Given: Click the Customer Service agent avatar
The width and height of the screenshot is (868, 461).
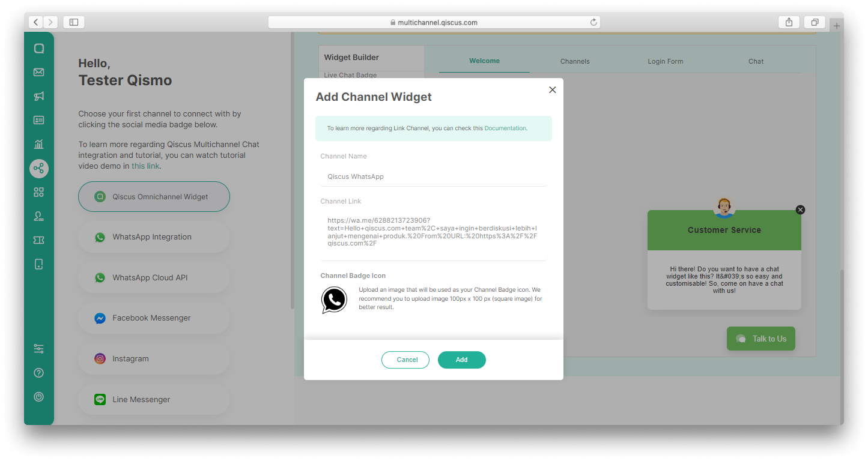Looking at the screenshot, I should pyautogui.click(x=724, y=208).
